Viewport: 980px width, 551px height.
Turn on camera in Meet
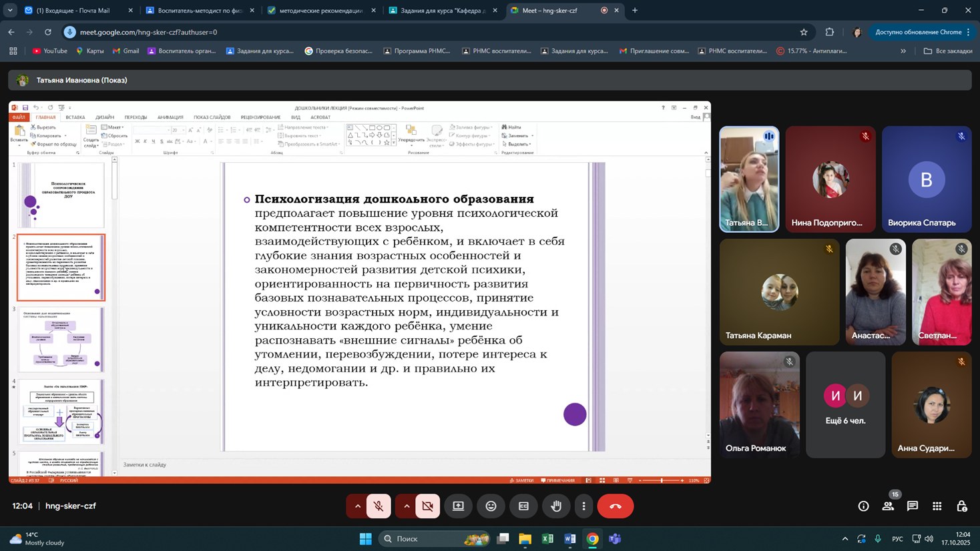[x=428, y=506]
